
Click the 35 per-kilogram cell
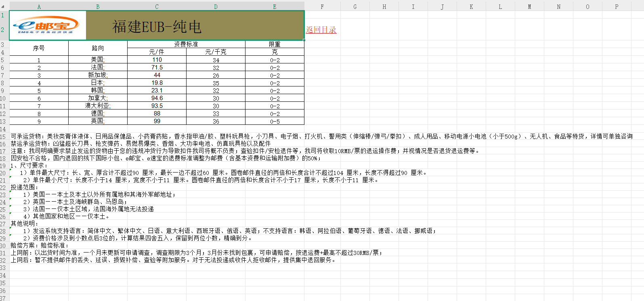coord(216,83)
